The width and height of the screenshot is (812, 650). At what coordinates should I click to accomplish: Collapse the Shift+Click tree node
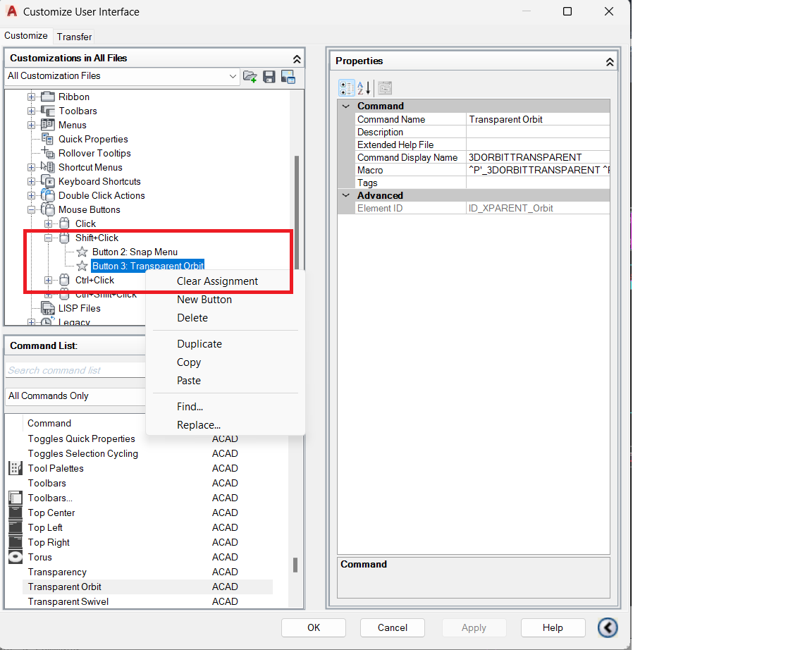pyautogui.click(x=49, y=238)
